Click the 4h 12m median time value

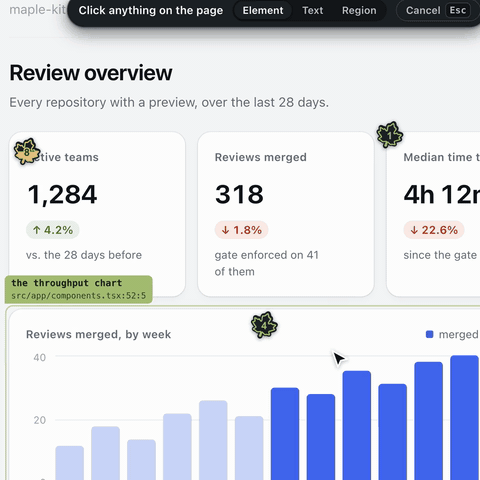click(x=442, y=194)
